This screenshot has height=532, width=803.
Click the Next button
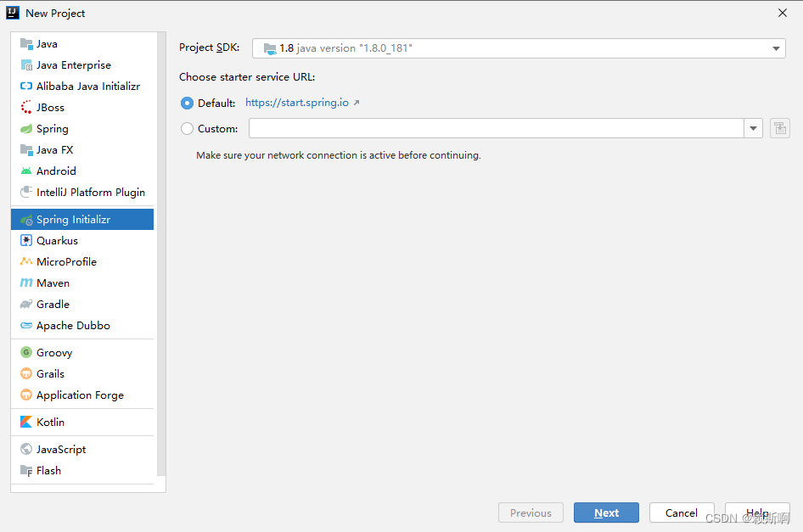(606, 512)
